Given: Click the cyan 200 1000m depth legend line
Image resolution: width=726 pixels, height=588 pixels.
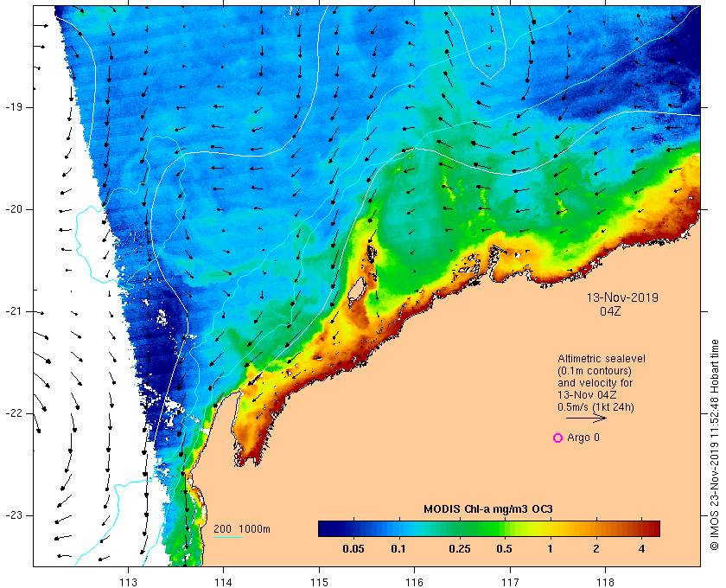Looking at the screenshot, I should 228,538.
